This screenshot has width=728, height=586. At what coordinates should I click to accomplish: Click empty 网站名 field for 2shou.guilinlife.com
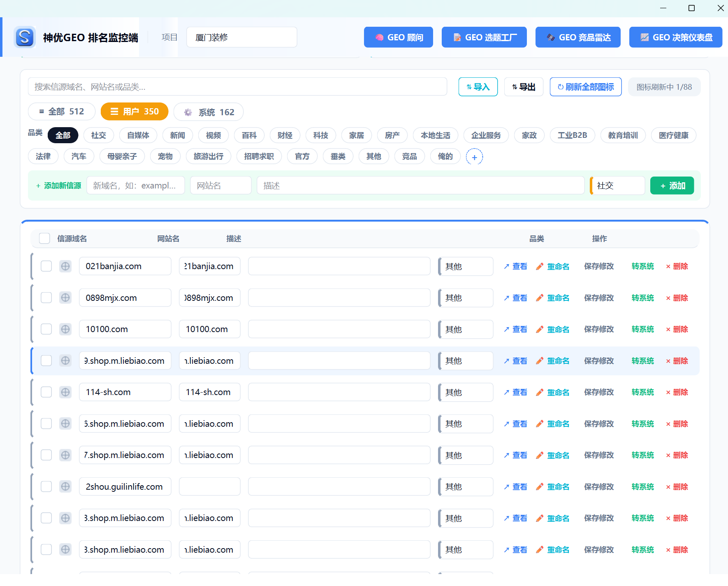210,486
